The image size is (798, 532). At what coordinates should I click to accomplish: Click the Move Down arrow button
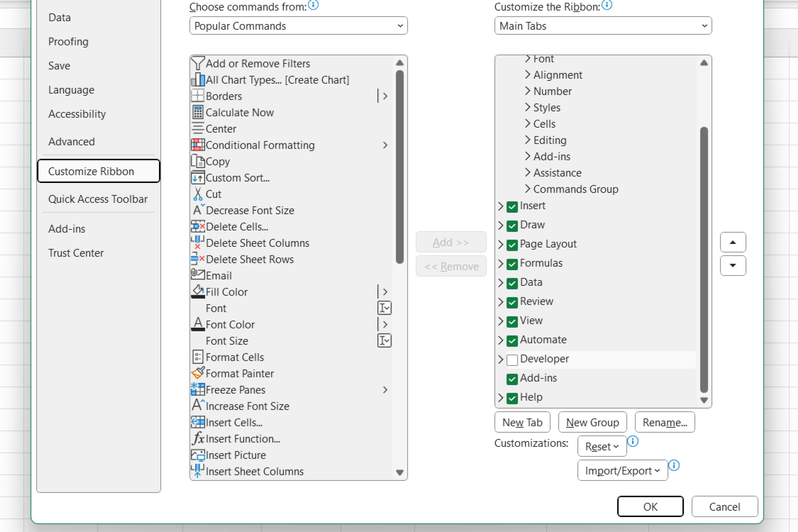coord(733,266)
